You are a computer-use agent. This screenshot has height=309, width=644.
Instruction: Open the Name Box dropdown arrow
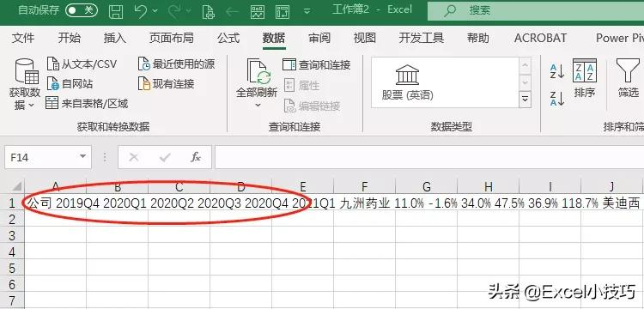[x=82, y=157]
